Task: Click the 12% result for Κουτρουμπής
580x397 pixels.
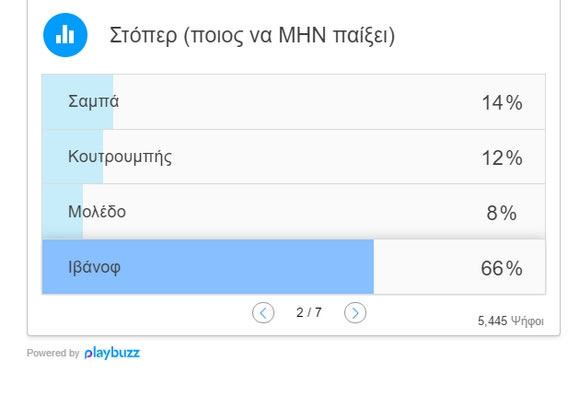Action: (x=502, y=158)
